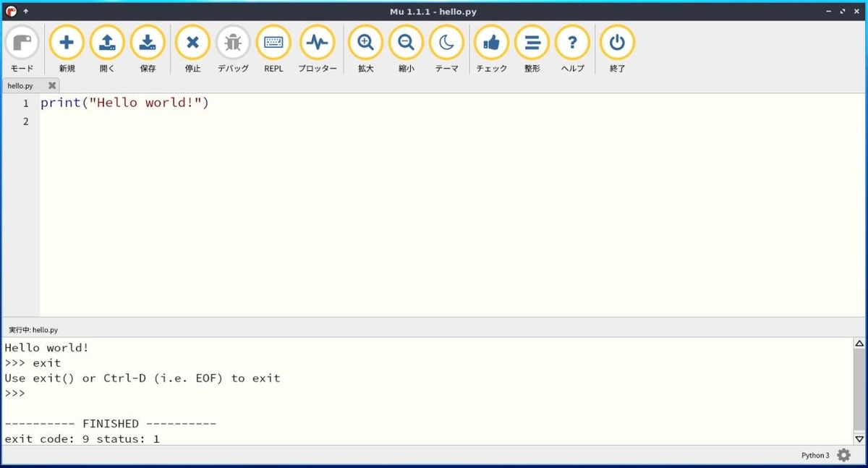The height and width of the screenshot is (468, 868).
Task: Open a file with 開く button
Action: 107,49
